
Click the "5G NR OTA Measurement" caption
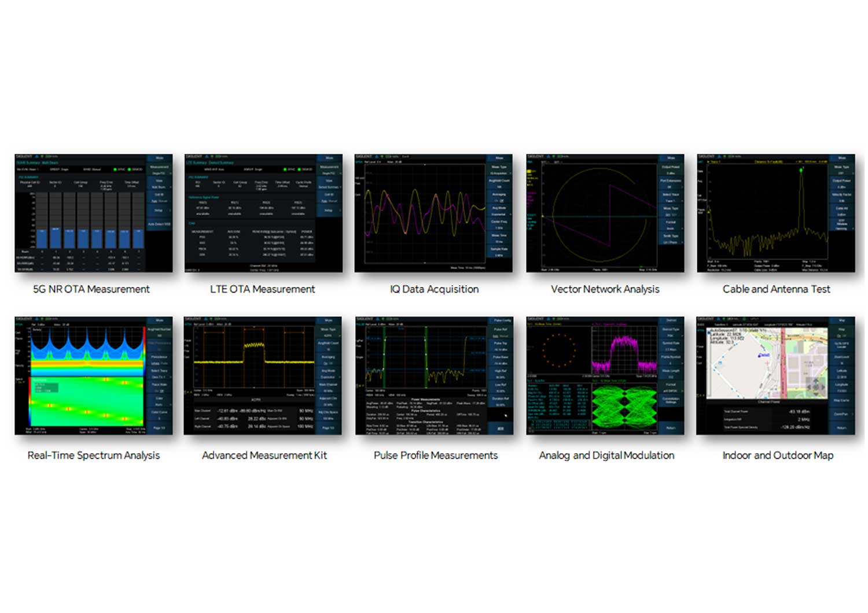click(x=91, y=289)
